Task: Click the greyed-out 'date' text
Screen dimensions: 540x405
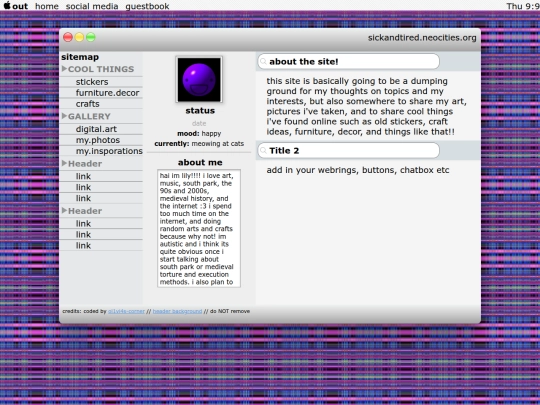Action: click(x=199, y=123)
